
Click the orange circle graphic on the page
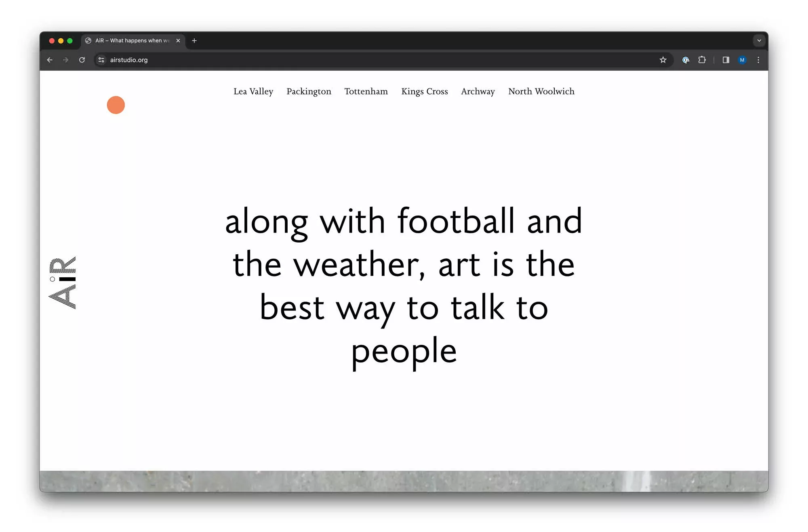click(116, 105)
